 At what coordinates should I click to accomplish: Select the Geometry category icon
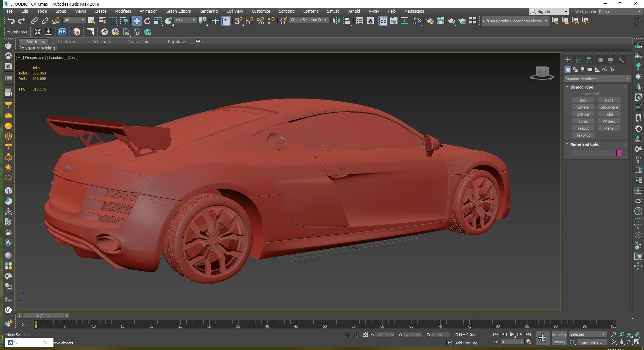(568, 69)
